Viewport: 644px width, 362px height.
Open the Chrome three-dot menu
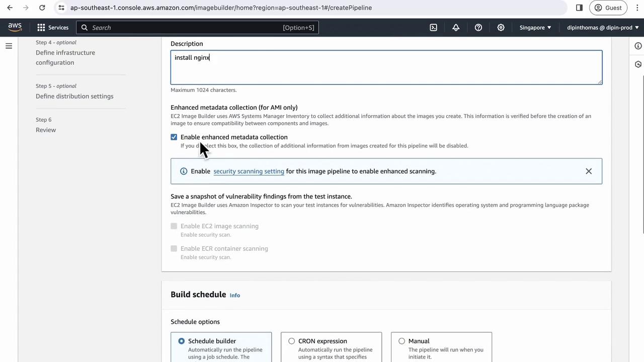pyautogui.click(x=636, y=8)
